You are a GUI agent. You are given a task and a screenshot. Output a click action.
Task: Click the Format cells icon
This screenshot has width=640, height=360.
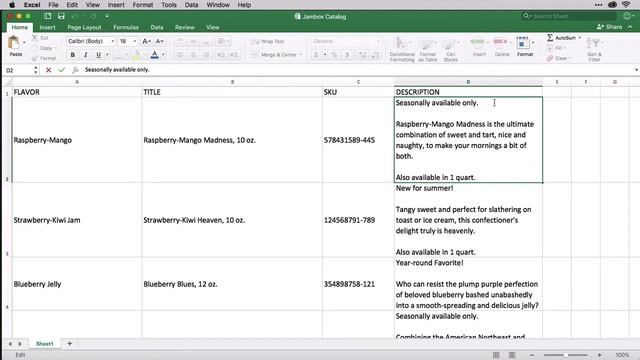pos(523,42)
